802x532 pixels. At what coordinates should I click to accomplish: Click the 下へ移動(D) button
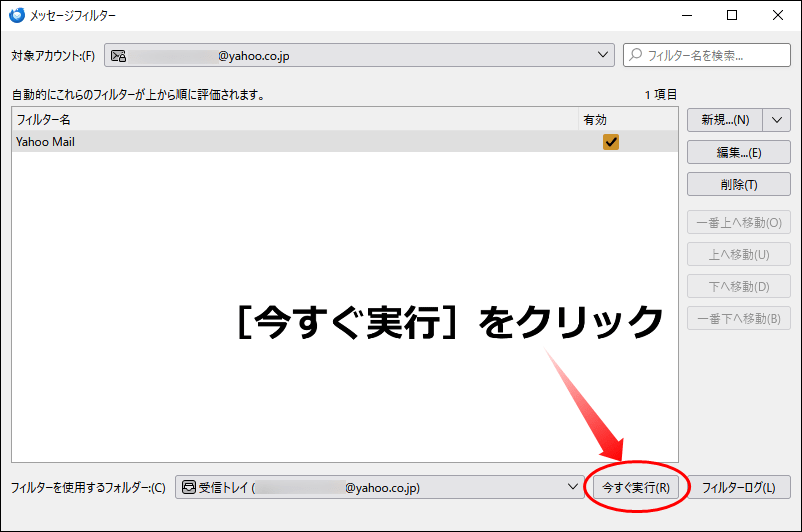[x=739, y=286]
